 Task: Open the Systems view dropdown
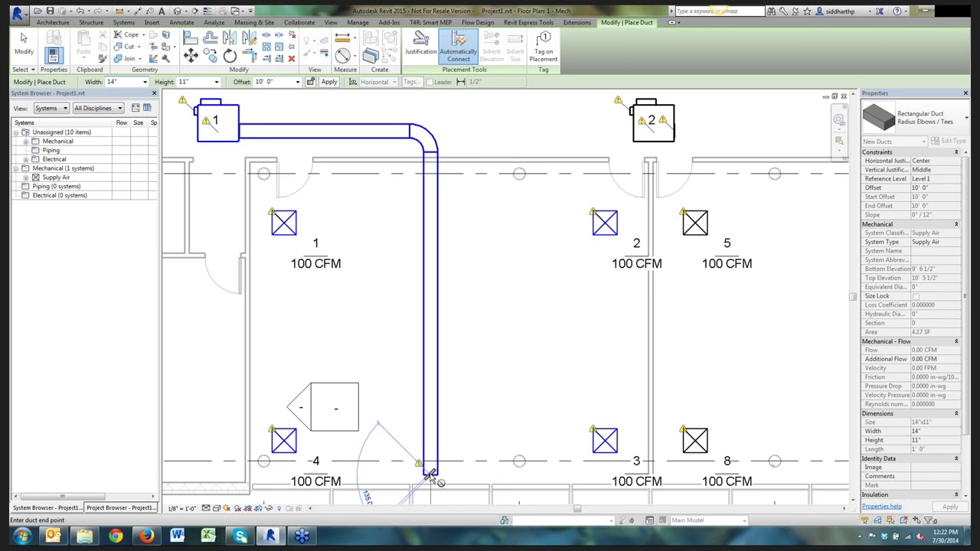click(51, 108)
